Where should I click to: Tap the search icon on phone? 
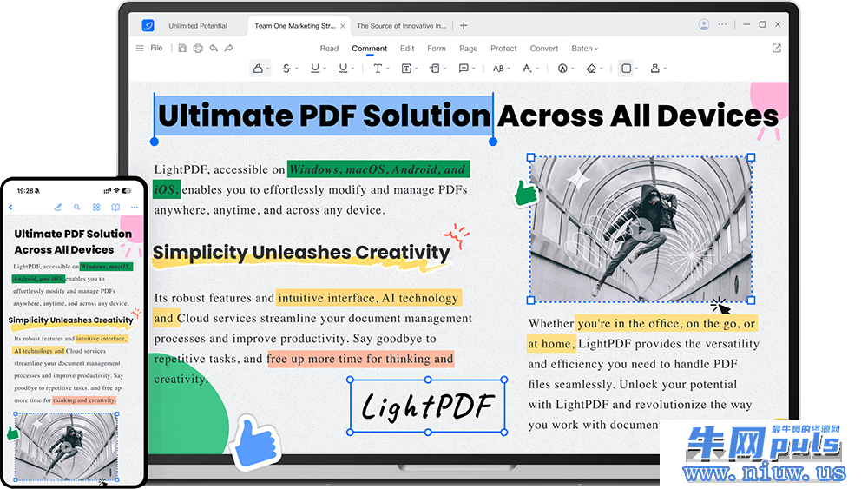77,207
